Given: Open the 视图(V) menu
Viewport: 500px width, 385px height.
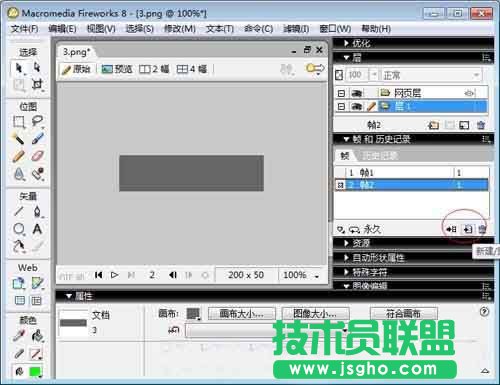Looking at the screenshot, I should pos(101,29).
